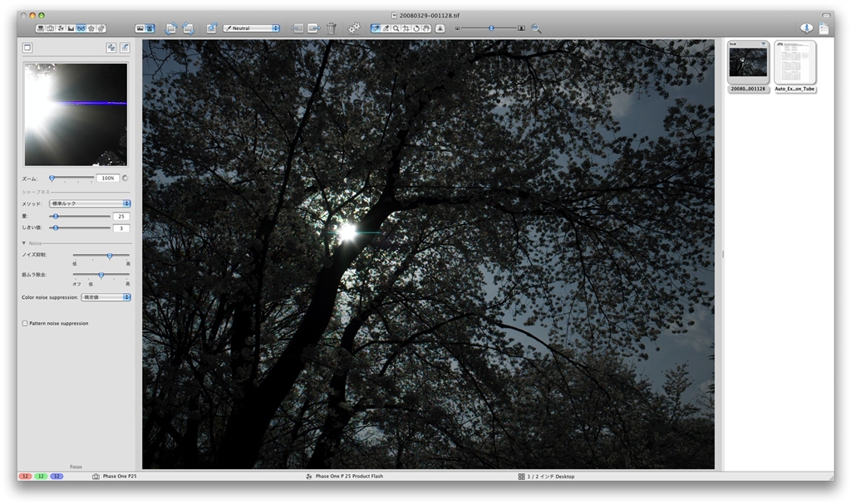Viewport: 851px width, 504px height.
Task: Adjust the しきい値 threshold slider
Action: click(56, 228)
